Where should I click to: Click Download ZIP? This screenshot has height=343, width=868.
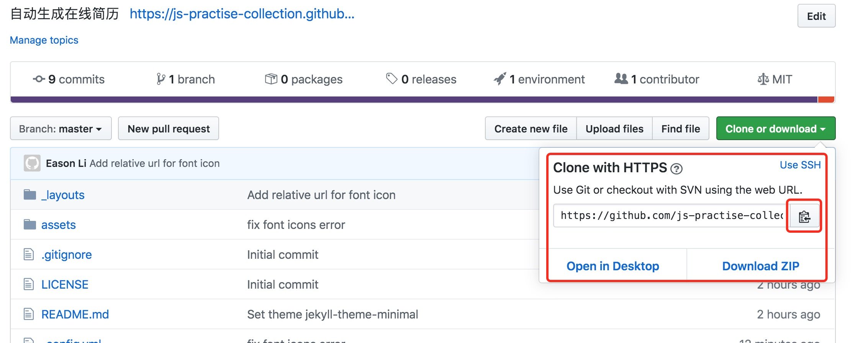click(x=761, y=266)
